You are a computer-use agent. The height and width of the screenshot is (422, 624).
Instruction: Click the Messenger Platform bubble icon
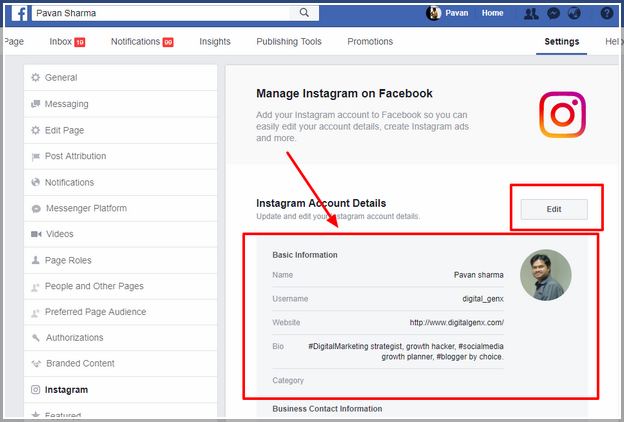click(36, 209)
